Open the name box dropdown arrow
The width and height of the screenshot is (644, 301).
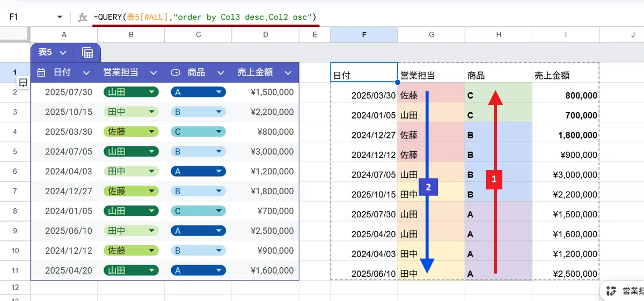pos(60,17)
